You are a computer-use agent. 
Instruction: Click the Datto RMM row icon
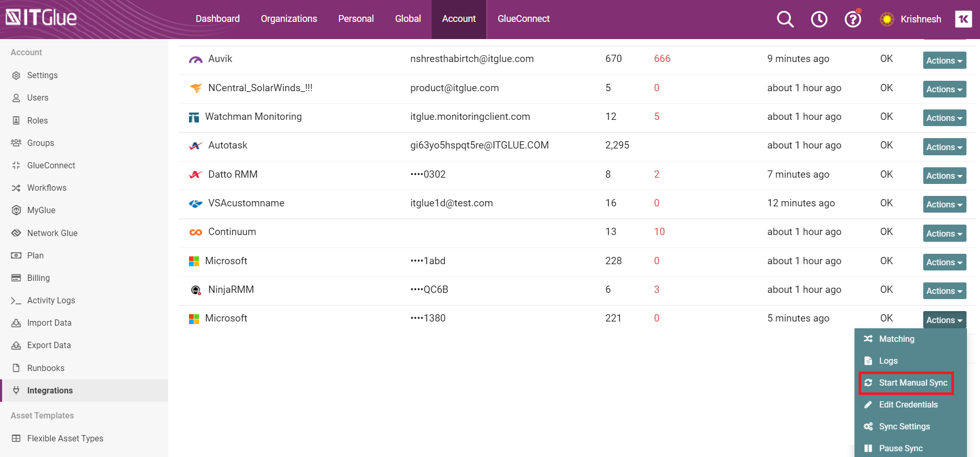coord(196,175)
